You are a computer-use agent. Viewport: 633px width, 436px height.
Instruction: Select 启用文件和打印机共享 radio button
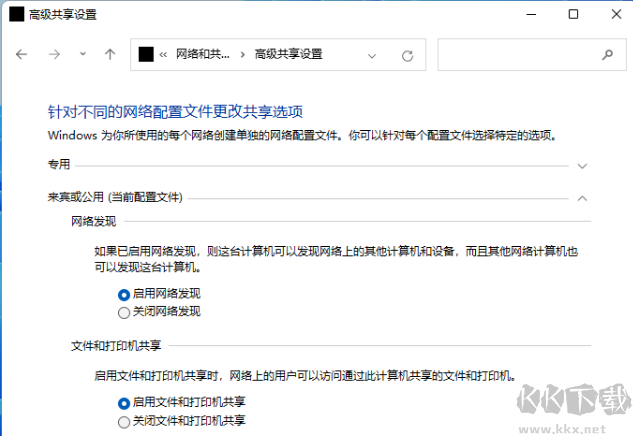pyautogui.click(x=124, y=403)
